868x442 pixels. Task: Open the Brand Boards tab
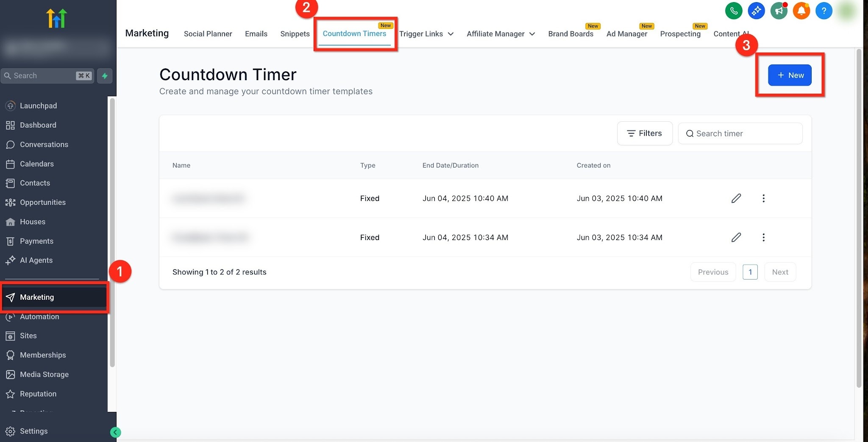pos(570,34)
